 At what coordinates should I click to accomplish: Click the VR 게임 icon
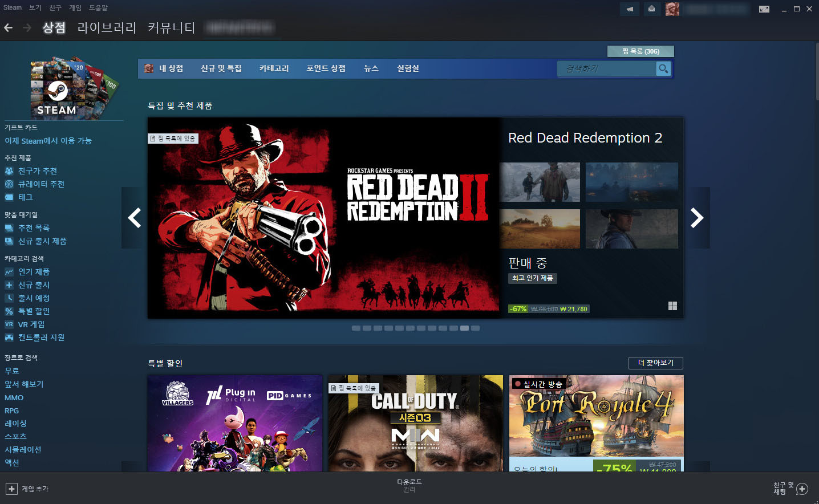click(x=9, y=324)
